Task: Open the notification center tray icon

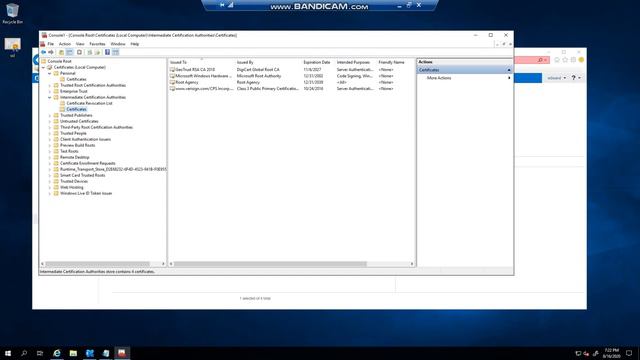Action: coord(629,353)
